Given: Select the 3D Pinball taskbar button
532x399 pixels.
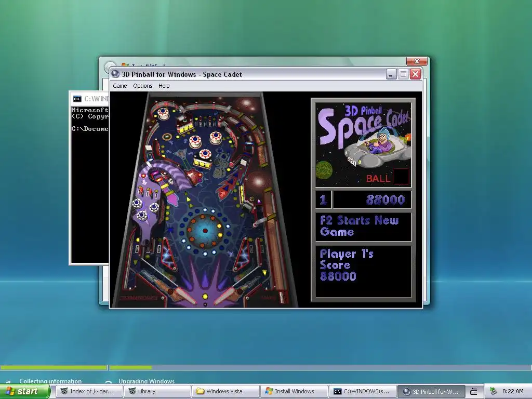Looking at the screenshot, I should 431,391.
